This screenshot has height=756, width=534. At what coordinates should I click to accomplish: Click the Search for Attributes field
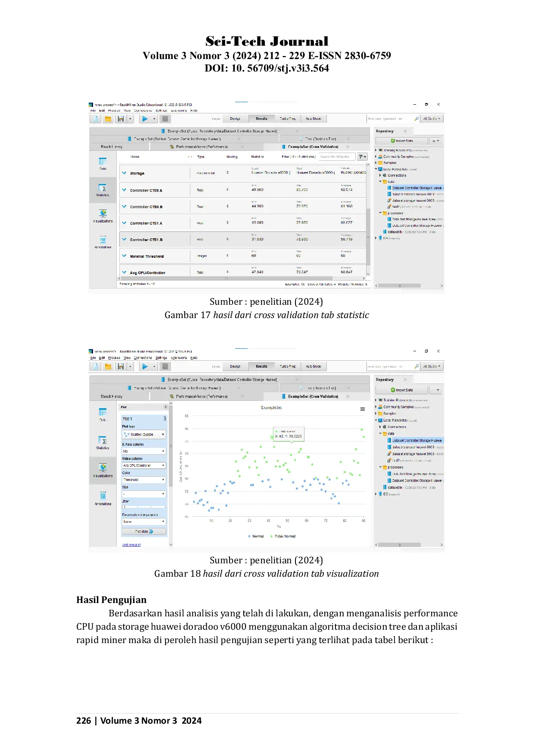[x=336, y=157]
